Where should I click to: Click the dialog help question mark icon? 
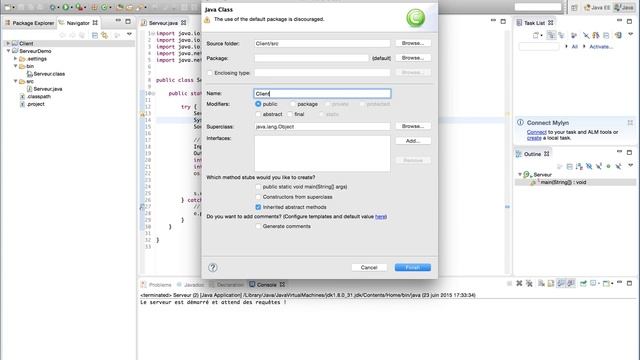(x=213, y=267)
